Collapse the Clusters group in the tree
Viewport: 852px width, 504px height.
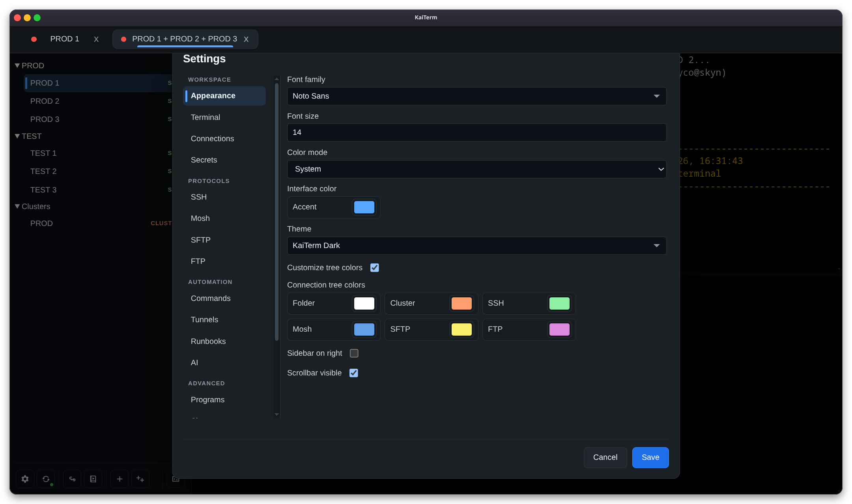click(17, 206)
